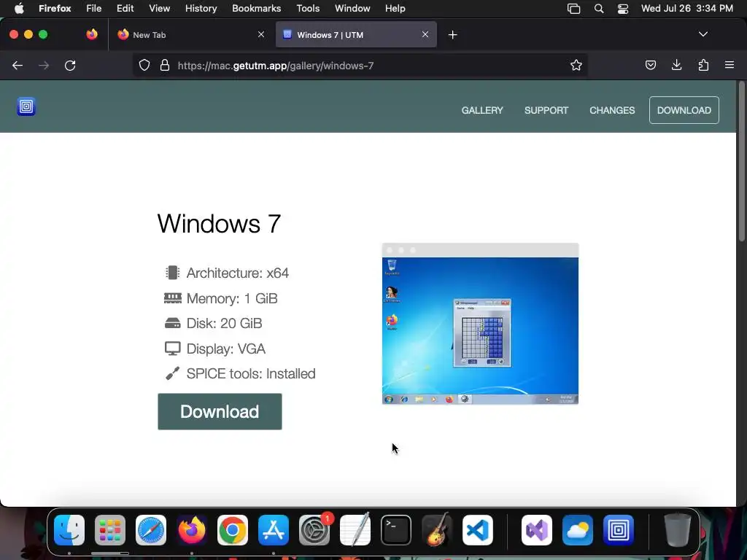Click the UTM logo in site header

[x=26, y=106]
